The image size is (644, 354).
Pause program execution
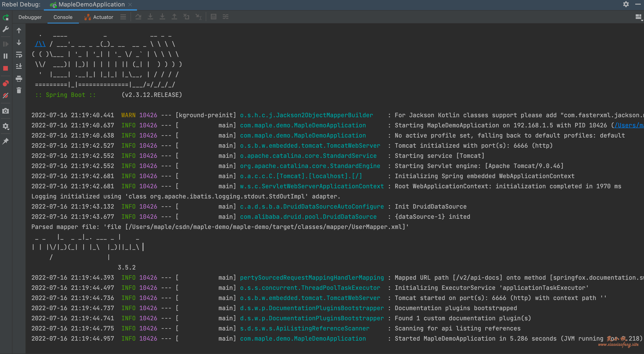click(6, 56)
